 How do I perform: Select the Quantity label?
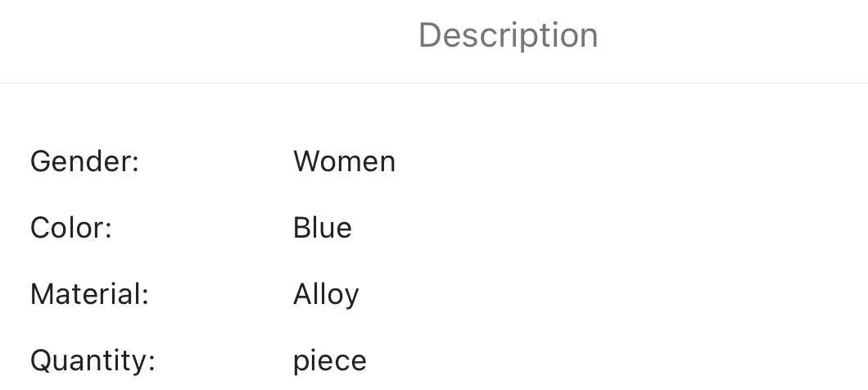pos(93,361)
